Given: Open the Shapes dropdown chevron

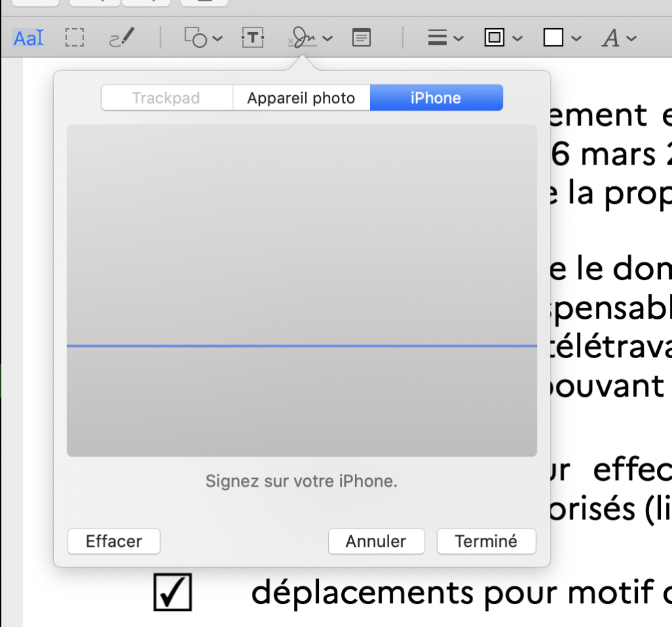Looking at the screenshot, I should (x=218, y=39).
